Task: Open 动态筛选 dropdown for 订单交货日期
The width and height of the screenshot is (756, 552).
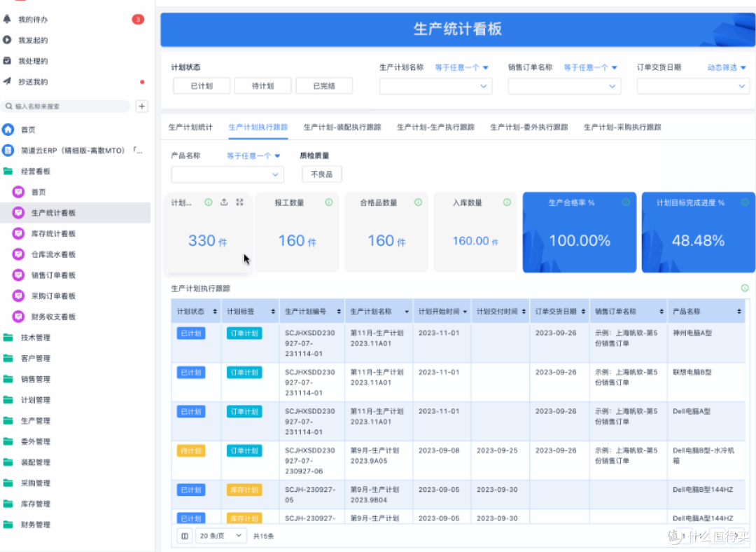Action: (x=727, y=67)
